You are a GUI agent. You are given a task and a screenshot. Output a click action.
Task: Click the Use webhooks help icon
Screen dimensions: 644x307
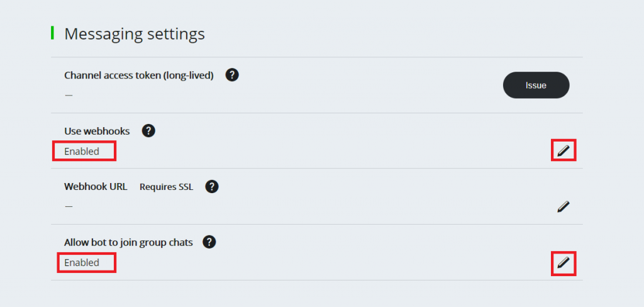(148, 131)
